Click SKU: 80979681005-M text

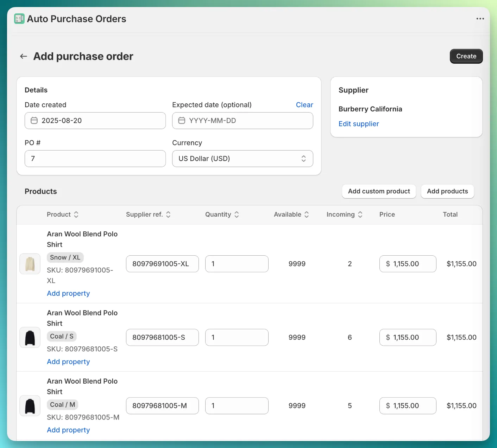(83, 417)
